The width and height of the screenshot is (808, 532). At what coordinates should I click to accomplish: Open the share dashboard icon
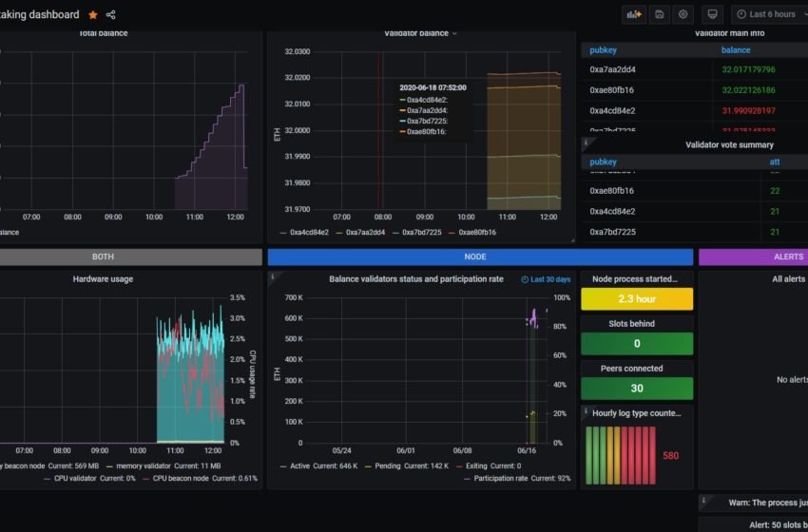pos(111,15)
